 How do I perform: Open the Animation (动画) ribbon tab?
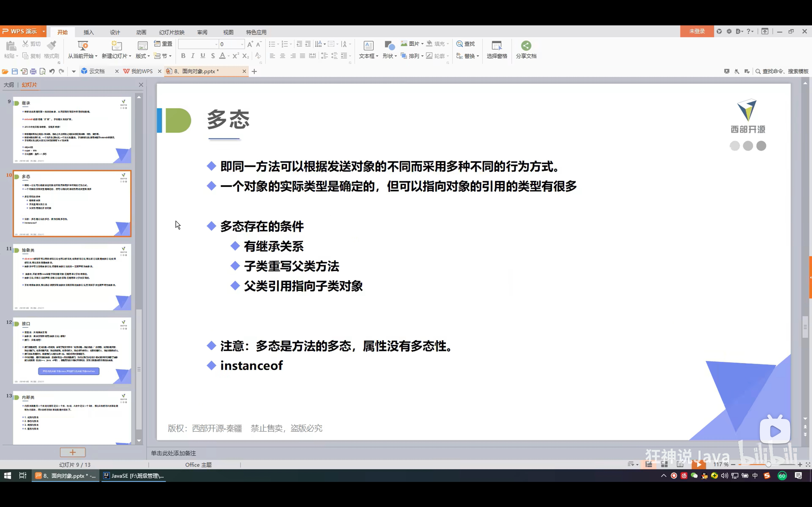tap(141, 32)
